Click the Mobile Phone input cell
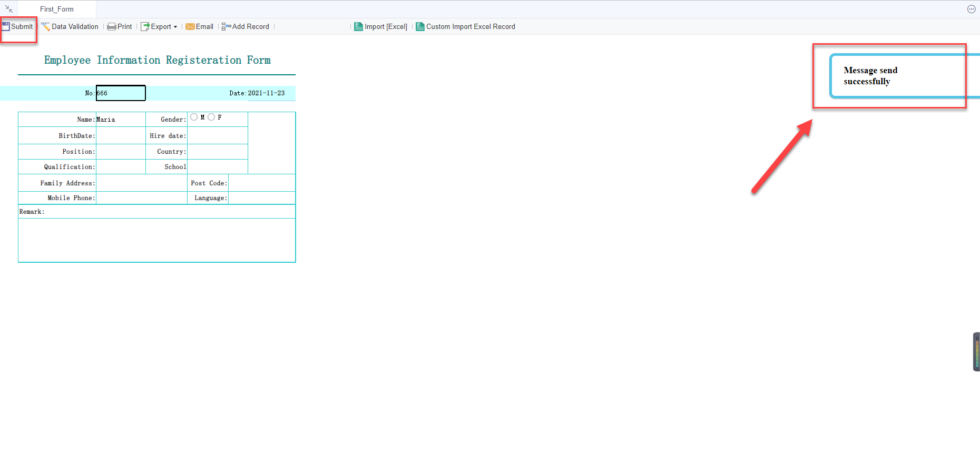This screenshot has height=475, width=980. tap(142, 198)
